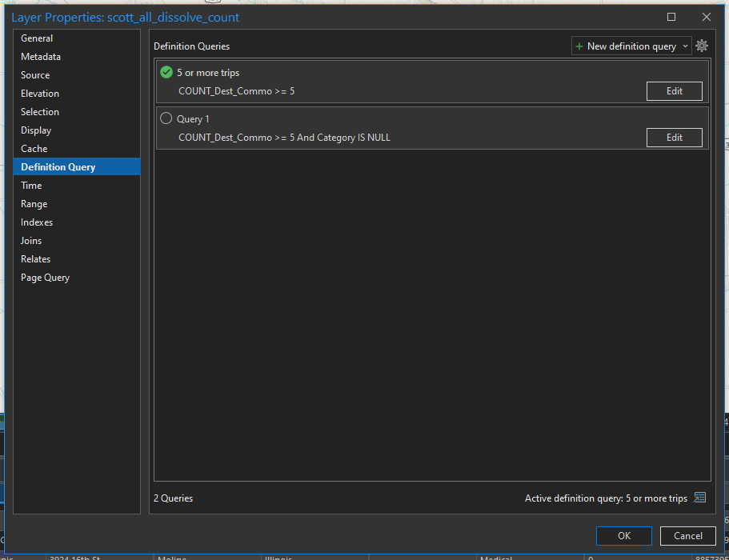Switch to the Source page

click(35, 74)
